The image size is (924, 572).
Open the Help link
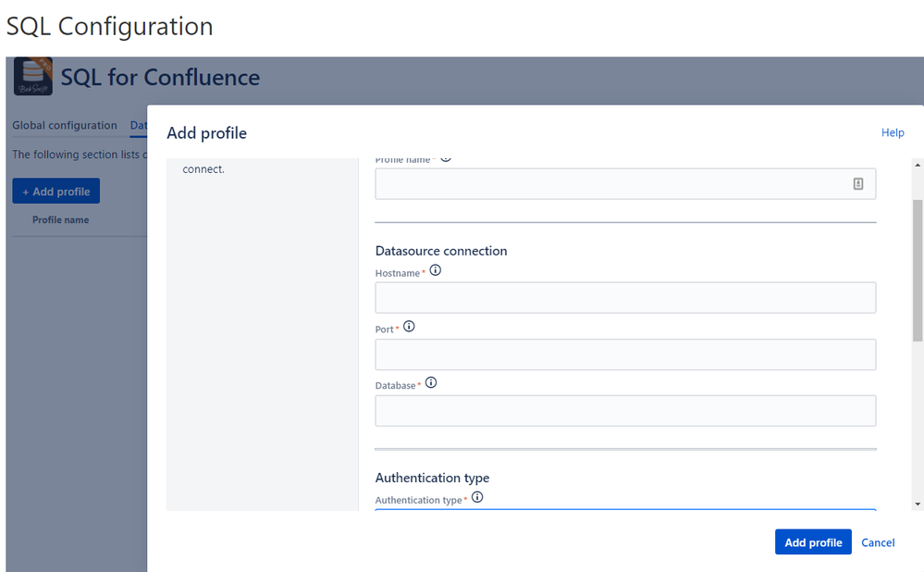pos(893,133)
